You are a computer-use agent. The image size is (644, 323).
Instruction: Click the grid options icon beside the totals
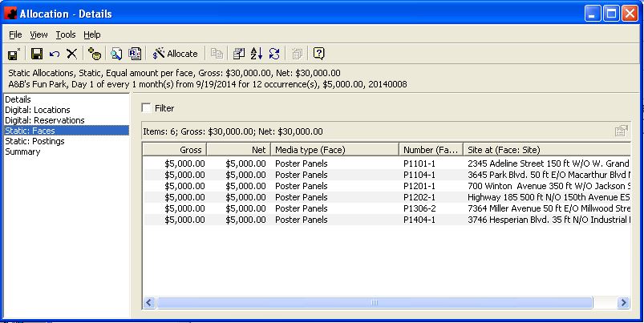[x=621, y=131]
